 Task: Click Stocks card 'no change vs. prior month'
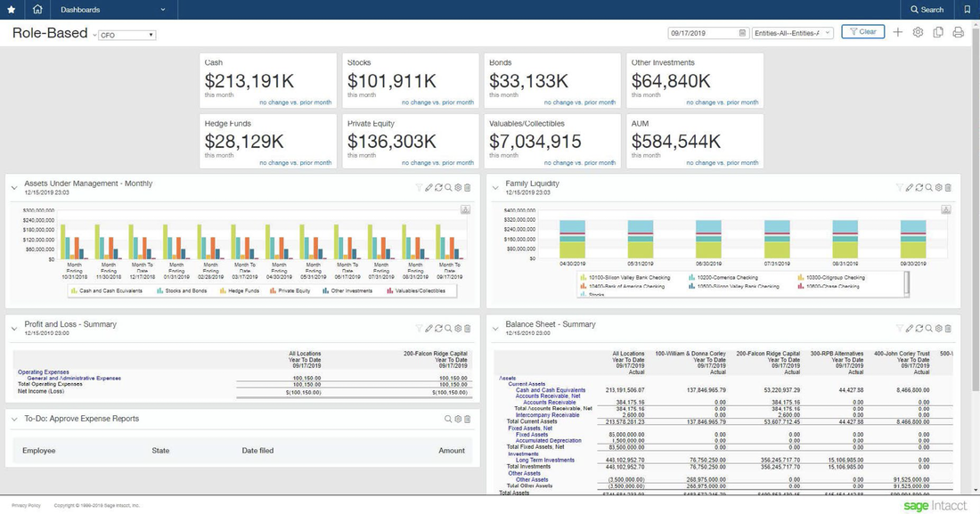tap(437, 102)
